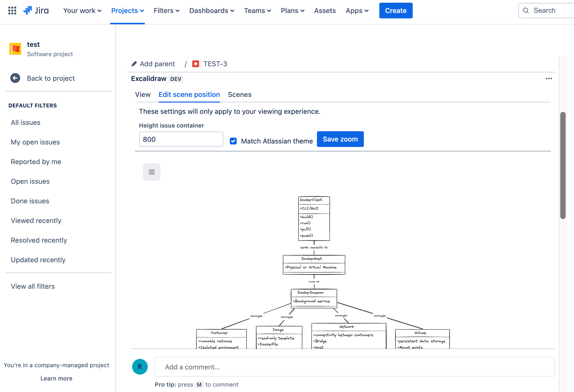Screen dimensions: 574x392
Task: Select All issues filter
Action: 26,122
